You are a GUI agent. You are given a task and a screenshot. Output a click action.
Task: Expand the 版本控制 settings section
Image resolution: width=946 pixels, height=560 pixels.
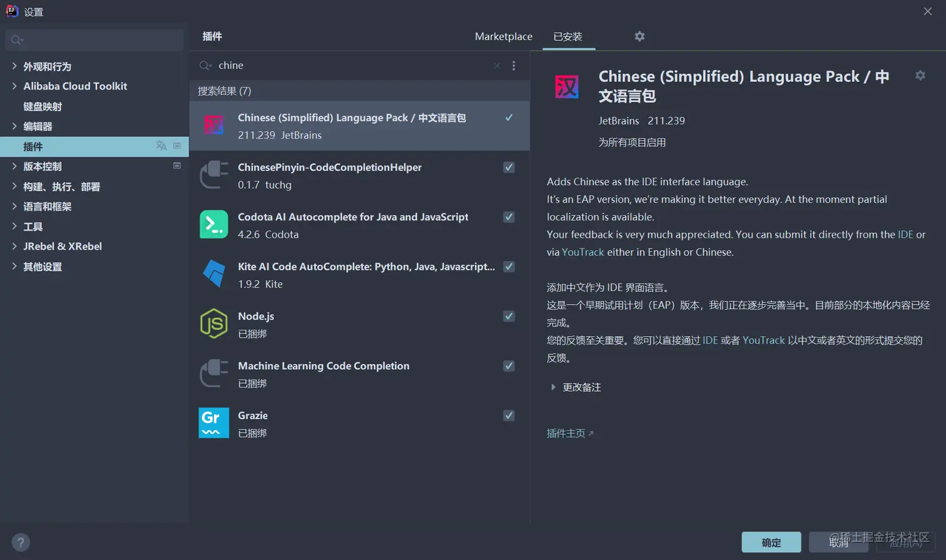pos(14,166)
